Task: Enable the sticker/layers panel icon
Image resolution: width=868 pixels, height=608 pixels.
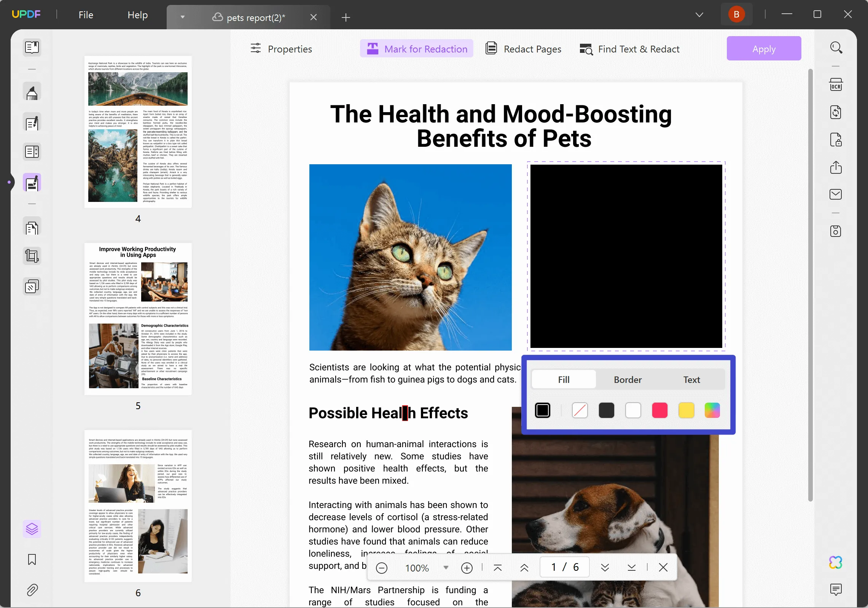Action: (x=31, y=528)
